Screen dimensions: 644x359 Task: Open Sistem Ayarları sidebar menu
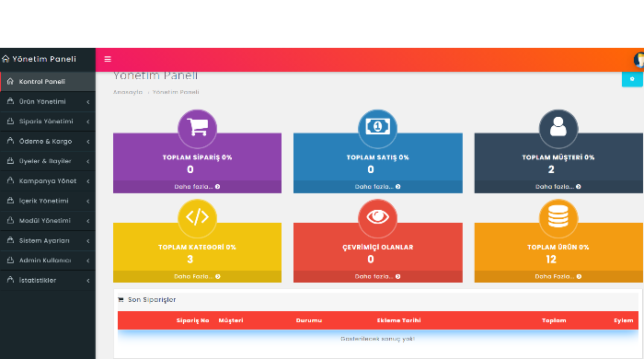(48, 240)
